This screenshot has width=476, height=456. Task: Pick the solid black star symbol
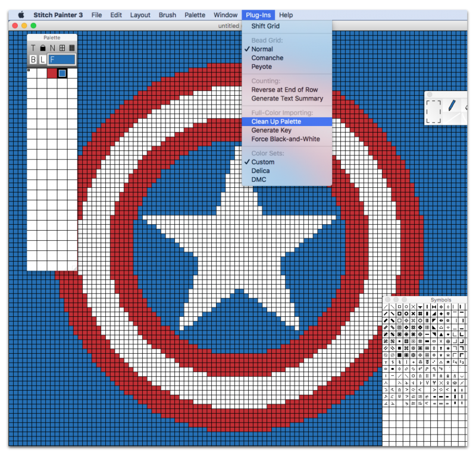448,362
